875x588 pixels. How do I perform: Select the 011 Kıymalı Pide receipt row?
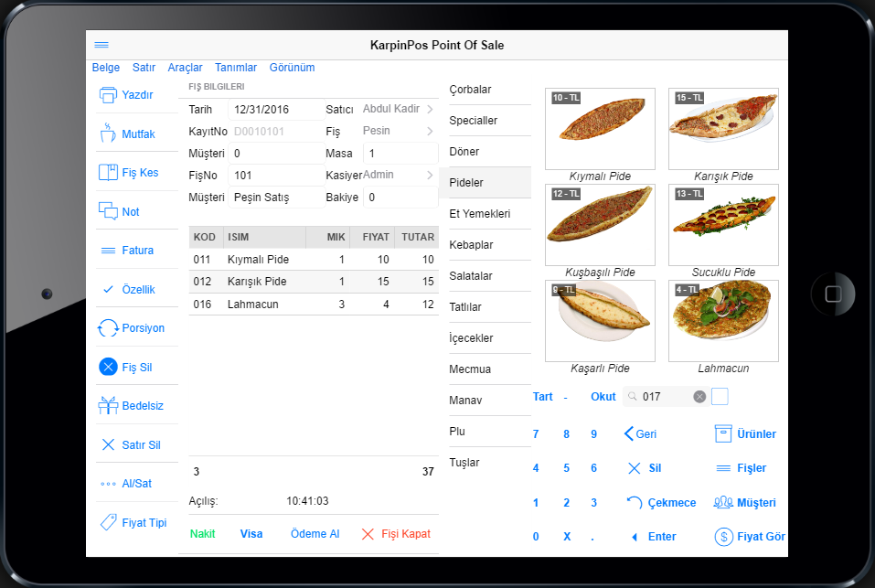(314, 260)
